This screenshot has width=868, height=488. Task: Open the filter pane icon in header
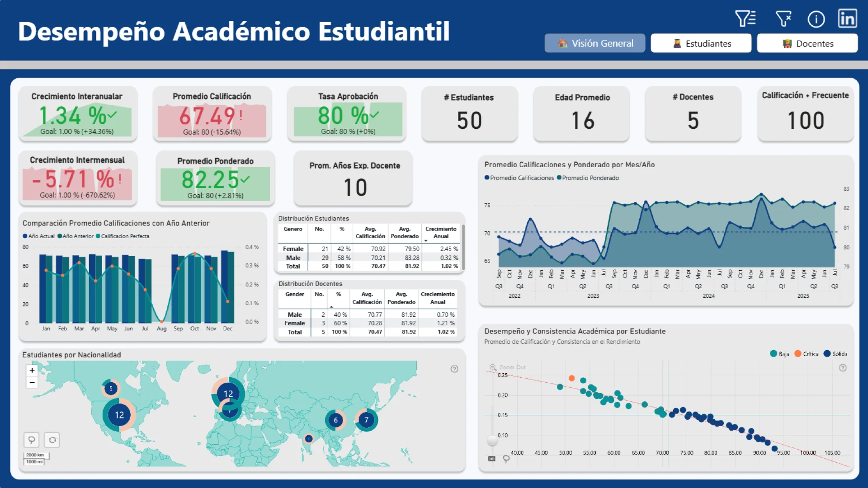(745, 19)
